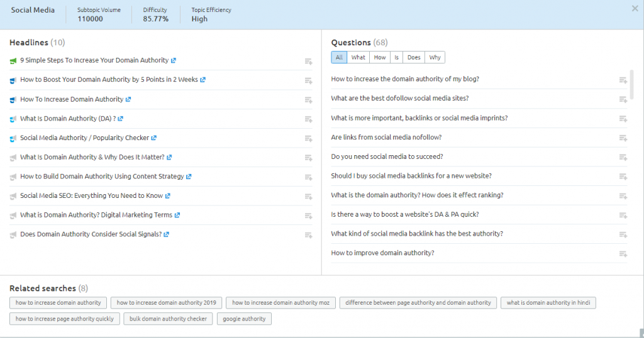Select 'how to increase domain authority 2019' search

point(166,303)
